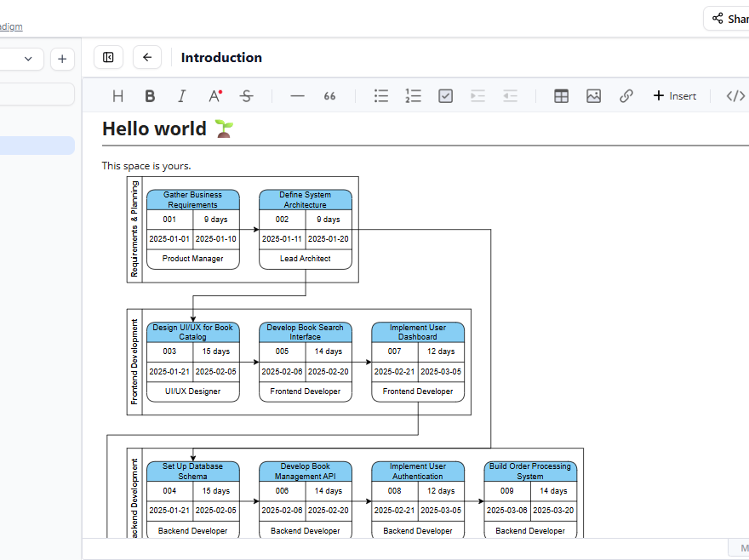
Task: Toggle bold formatting
Action: point(150,95)
